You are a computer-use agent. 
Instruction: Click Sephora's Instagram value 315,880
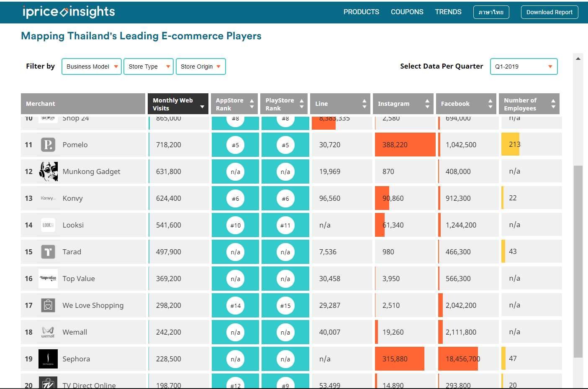pos(395,359)
